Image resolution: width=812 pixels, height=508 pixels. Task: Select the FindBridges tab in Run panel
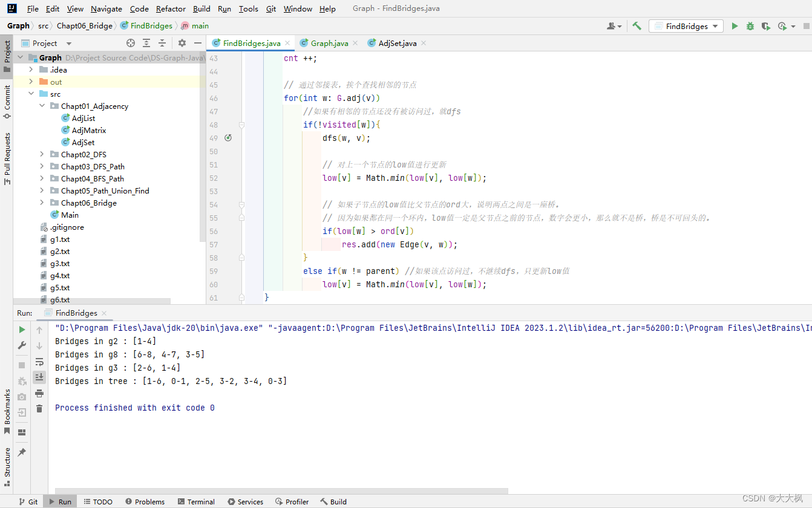tap(76, 313)
